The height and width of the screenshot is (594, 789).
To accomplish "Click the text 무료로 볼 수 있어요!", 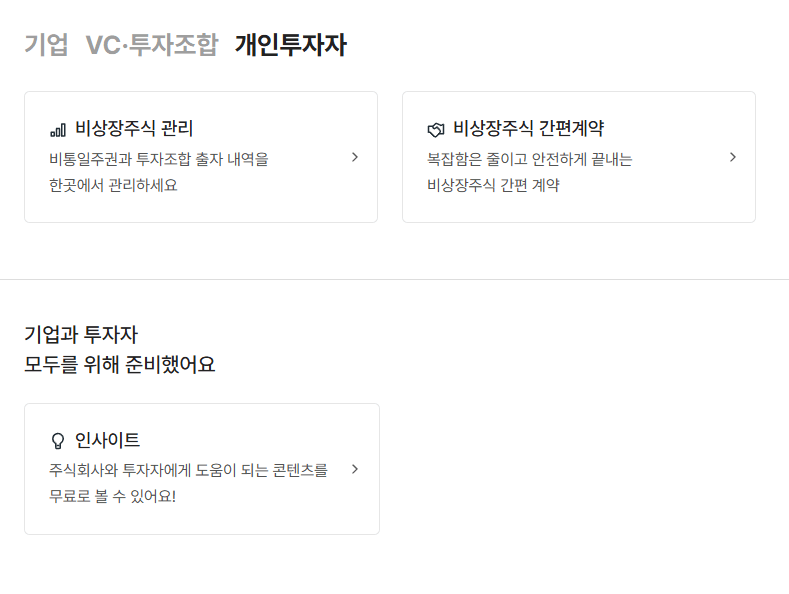I will coord(112,496).
